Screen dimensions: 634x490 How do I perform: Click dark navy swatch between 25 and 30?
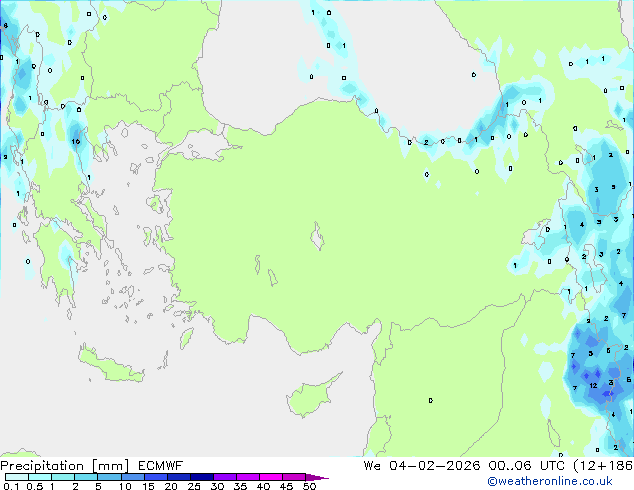[202, 477]
